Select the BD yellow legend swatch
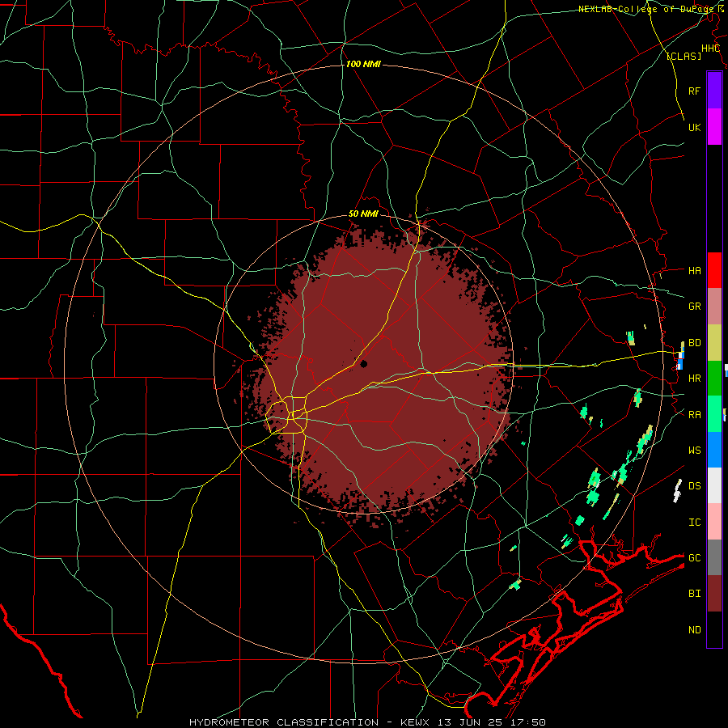The width and height of the screenshot is (728, 728). pyautogui.click(x=714, y=343)
